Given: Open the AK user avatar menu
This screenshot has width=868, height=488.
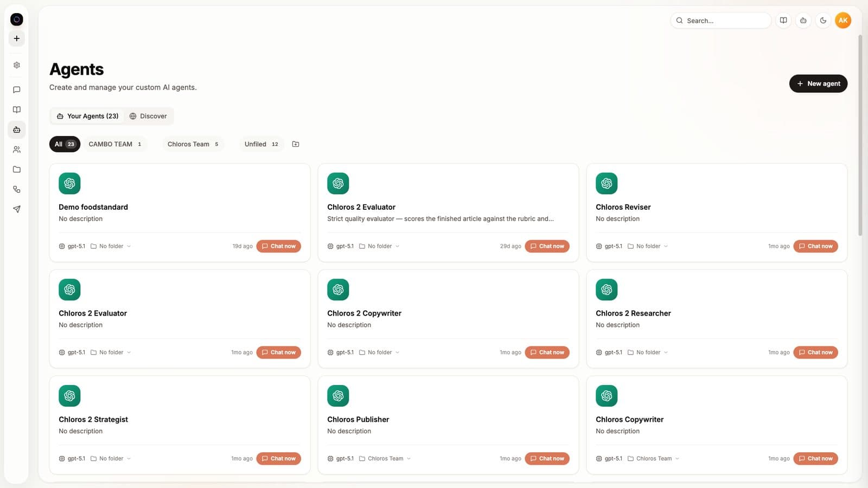Looking at the screenshot, I should click(843, 21).
